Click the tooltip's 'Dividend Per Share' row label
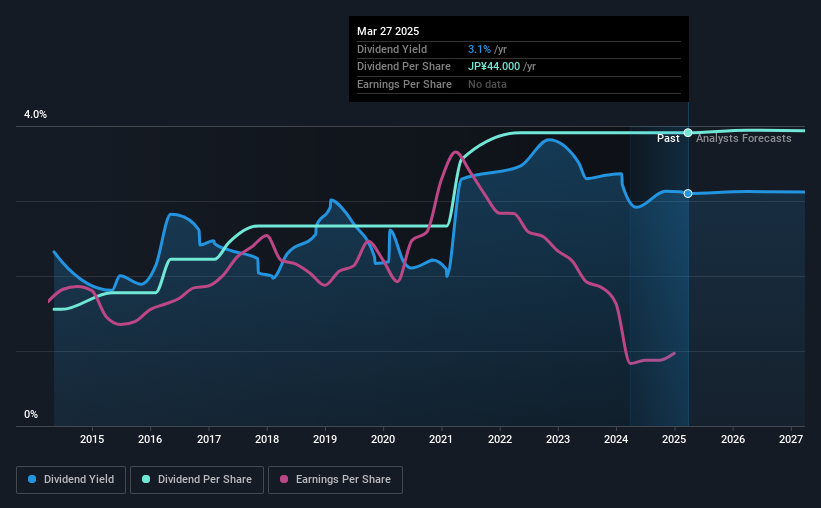 [x=404, y=67]
